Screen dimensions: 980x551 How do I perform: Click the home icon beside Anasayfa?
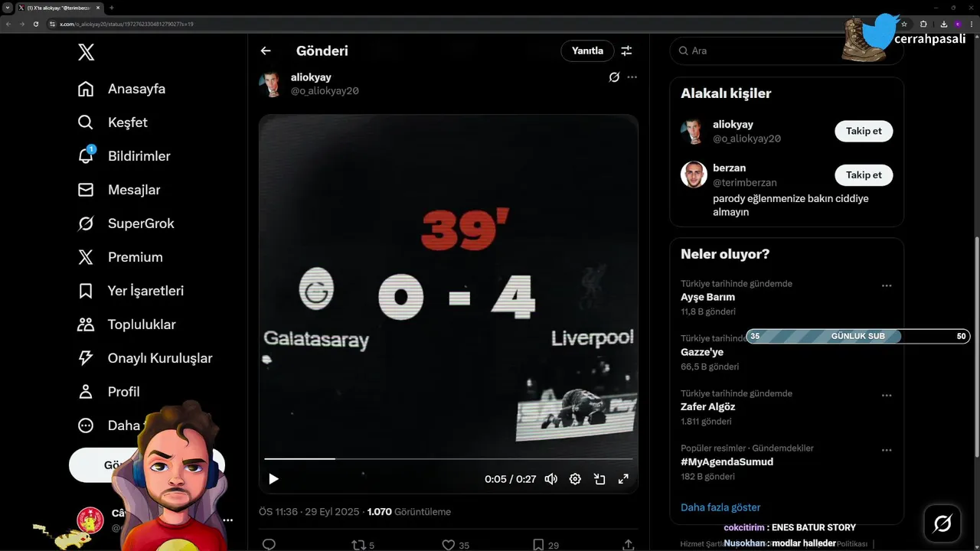pyautogui.click(x=86, y=89)
